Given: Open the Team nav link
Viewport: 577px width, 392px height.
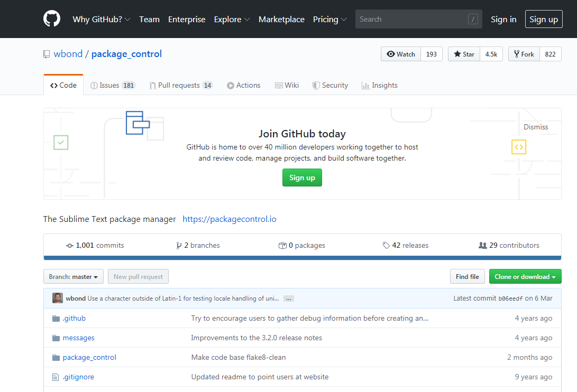Looking at the screenshot, I should coord(149,19).
